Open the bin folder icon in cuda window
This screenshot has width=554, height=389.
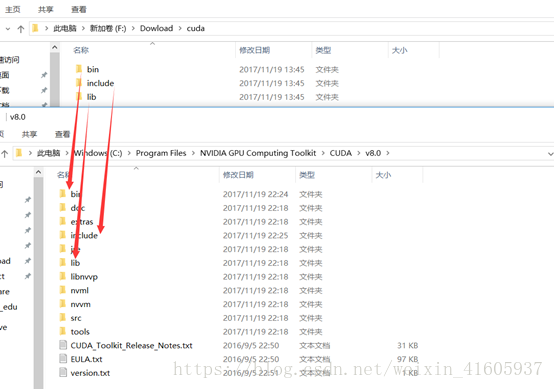(79, 69)
